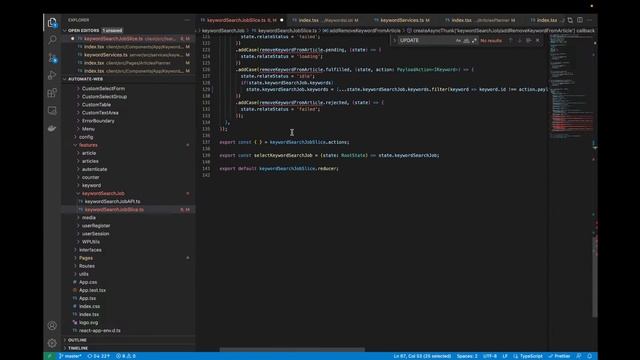Collapse the keywordSearchJob folder
Viewport: 640px width, 360px height.
point(103,193)
